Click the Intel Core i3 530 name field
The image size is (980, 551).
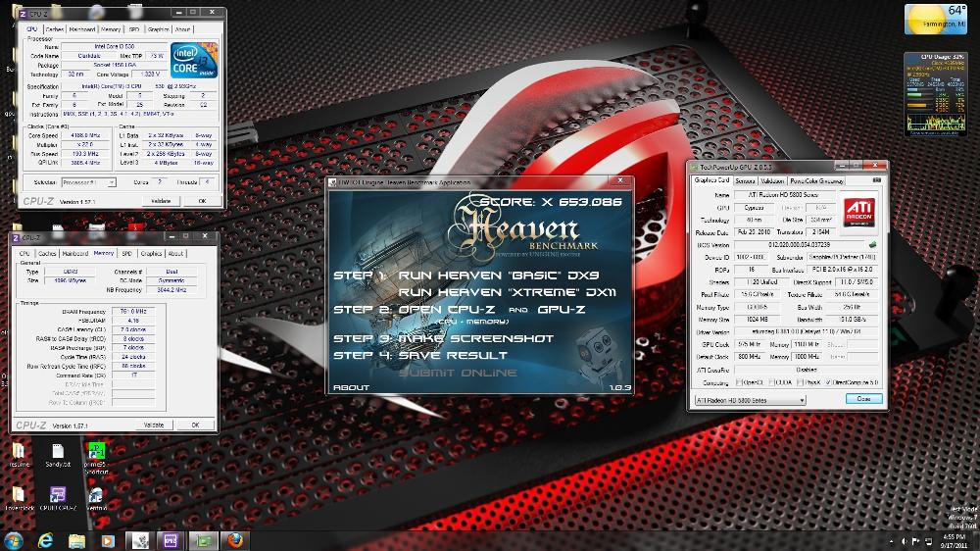[x=115, y=46]
